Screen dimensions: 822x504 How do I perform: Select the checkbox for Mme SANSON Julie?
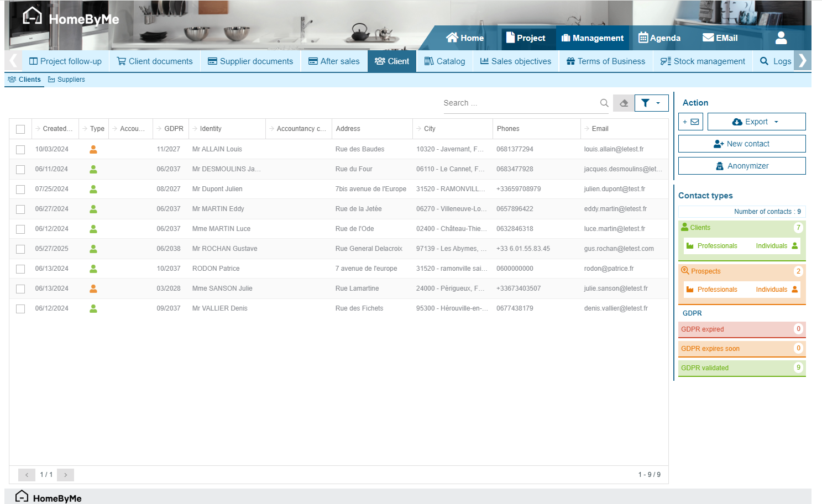tap(20, 288)
